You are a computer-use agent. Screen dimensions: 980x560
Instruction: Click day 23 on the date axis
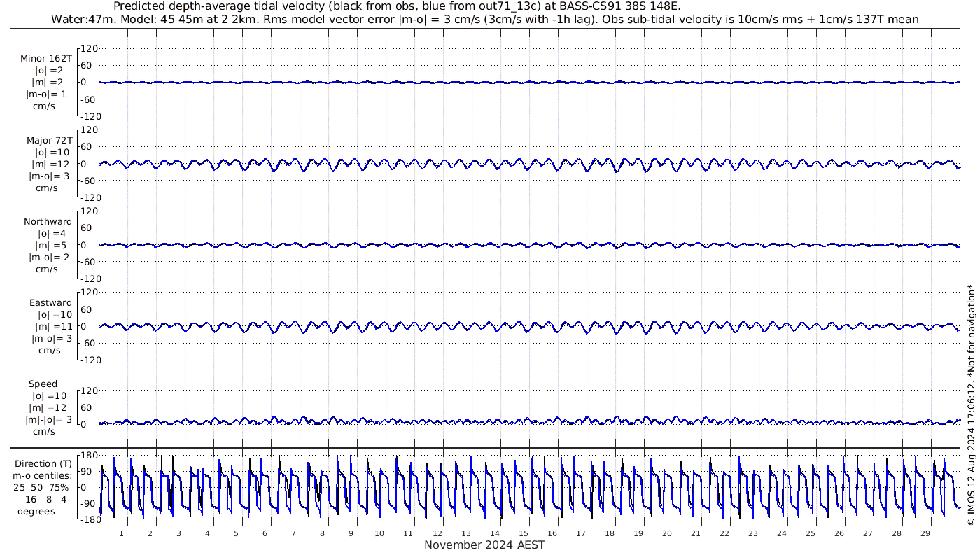coord(752,533)
